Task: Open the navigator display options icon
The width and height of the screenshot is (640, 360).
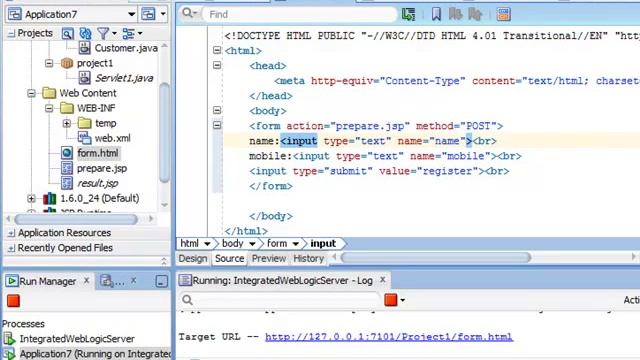Action: coord(129,33)
